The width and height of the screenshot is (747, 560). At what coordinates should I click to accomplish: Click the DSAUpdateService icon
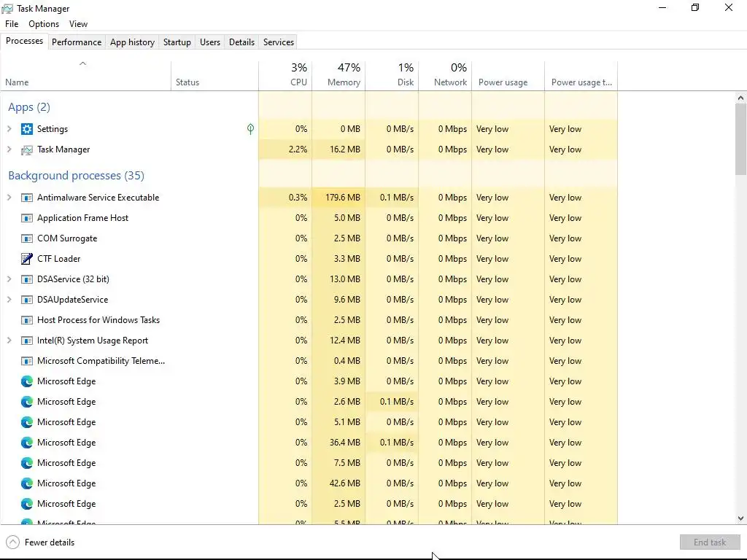click(27, 300)
